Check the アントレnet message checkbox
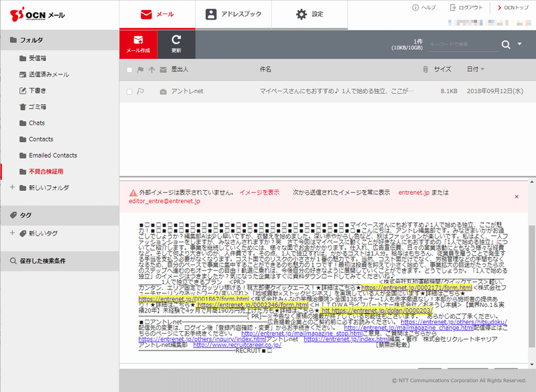The image size is (536, 392). click(129, 92)
